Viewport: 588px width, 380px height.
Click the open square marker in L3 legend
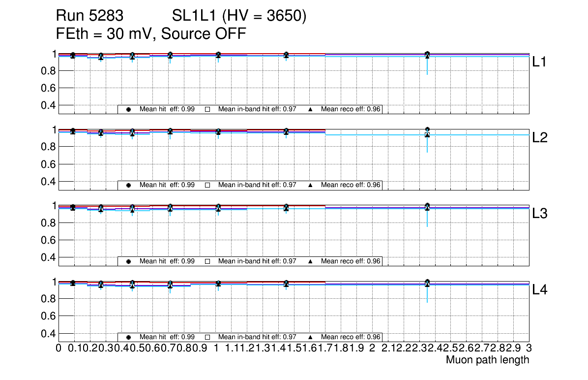click(207, 261)
